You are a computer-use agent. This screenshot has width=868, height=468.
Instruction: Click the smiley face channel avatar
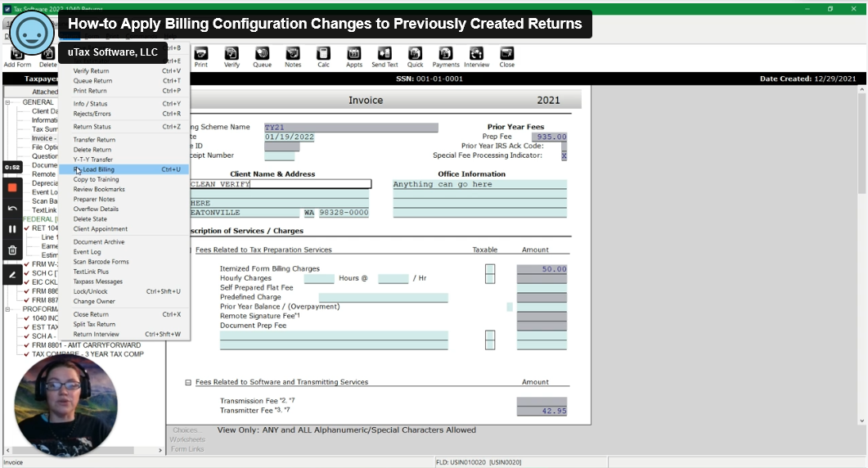point(32,32)
